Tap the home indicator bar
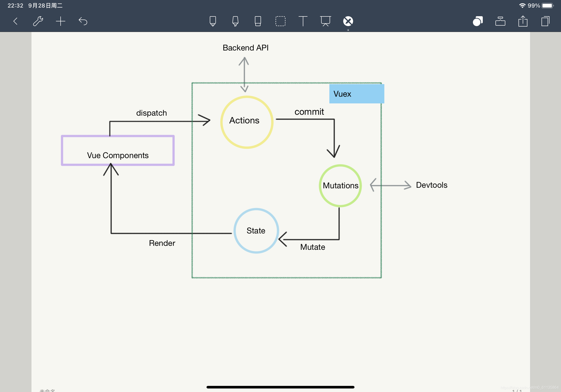 pyautogui.click(x=280, y=387)
